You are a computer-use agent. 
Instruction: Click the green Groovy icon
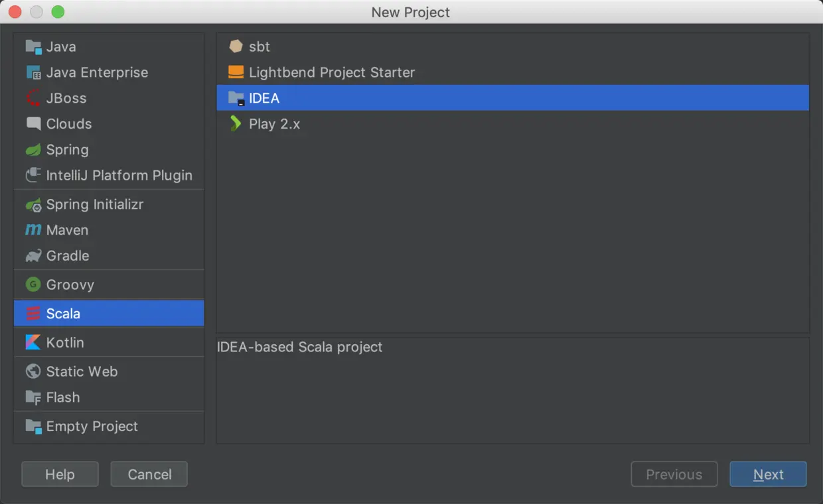tap(33, 284)
